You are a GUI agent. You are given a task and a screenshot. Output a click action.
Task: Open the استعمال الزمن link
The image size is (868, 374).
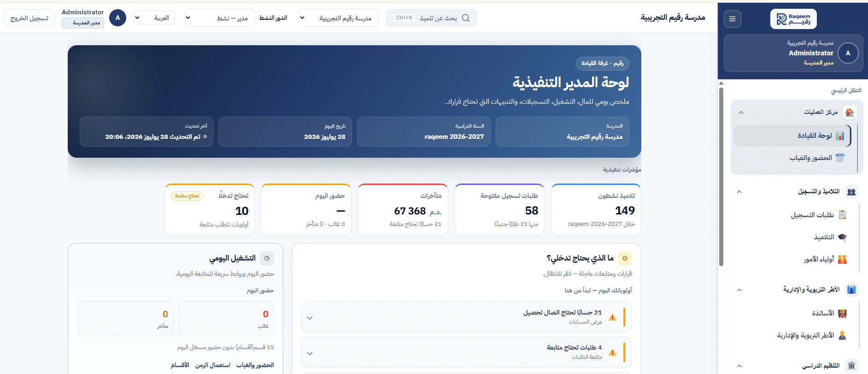212,365
